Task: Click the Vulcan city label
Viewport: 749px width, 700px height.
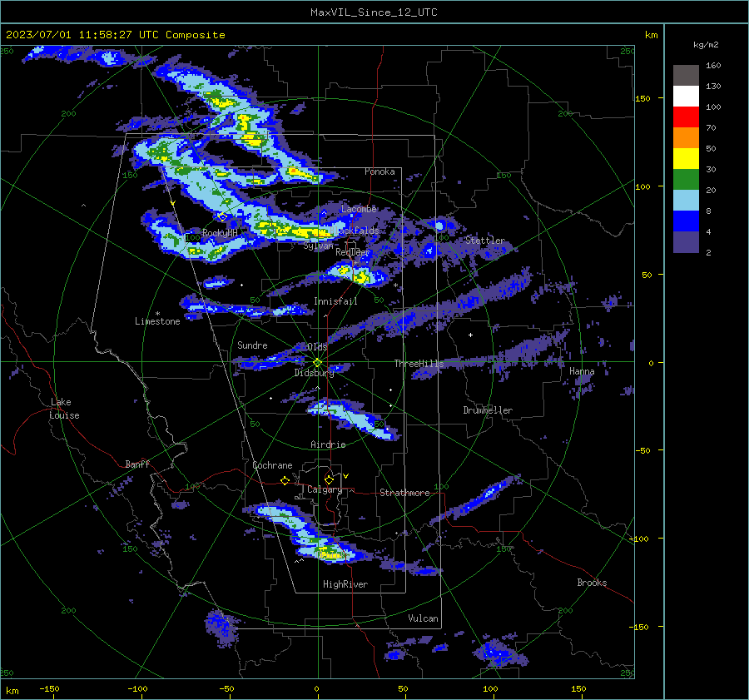Action: point(423,618)
